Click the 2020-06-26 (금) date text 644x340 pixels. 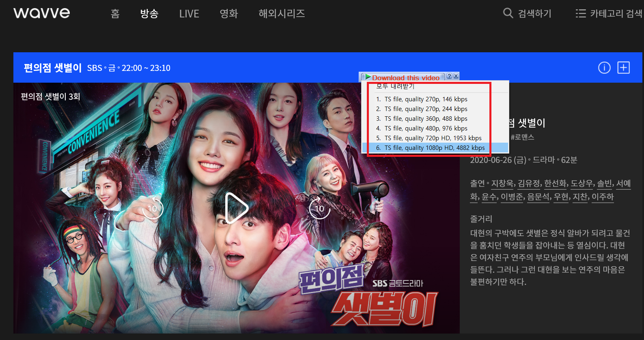pos(498,160)
